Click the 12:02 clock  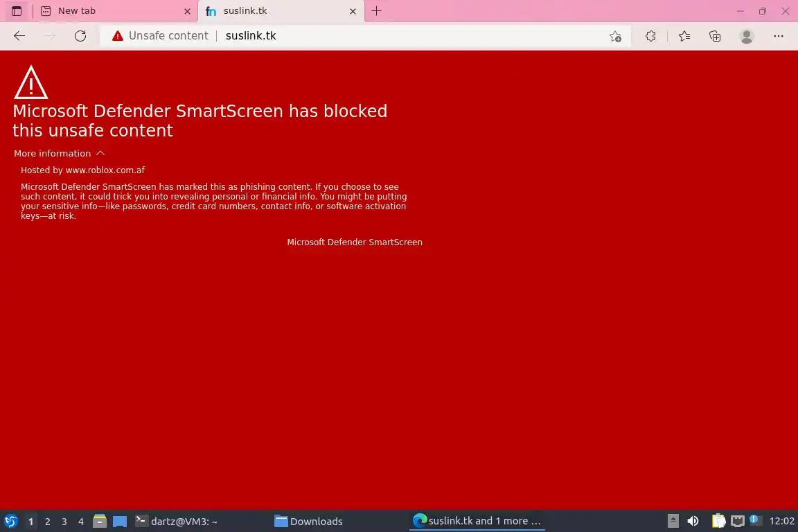781,521
